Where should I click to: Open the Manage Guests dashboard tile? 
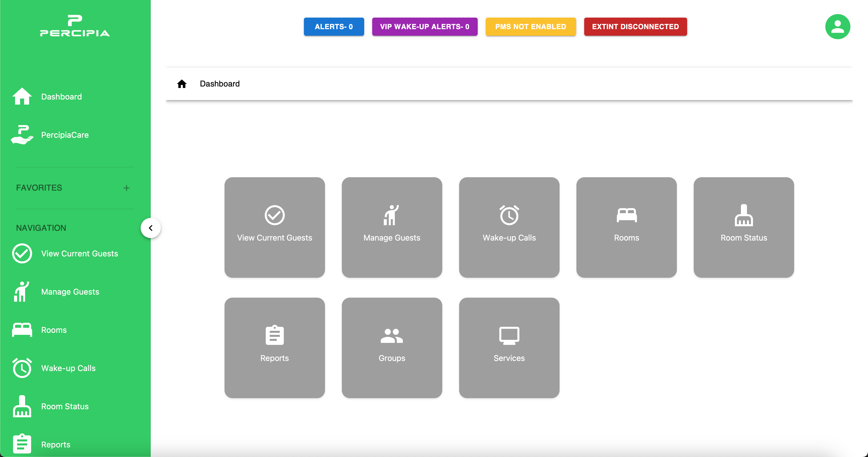(392, 227)
